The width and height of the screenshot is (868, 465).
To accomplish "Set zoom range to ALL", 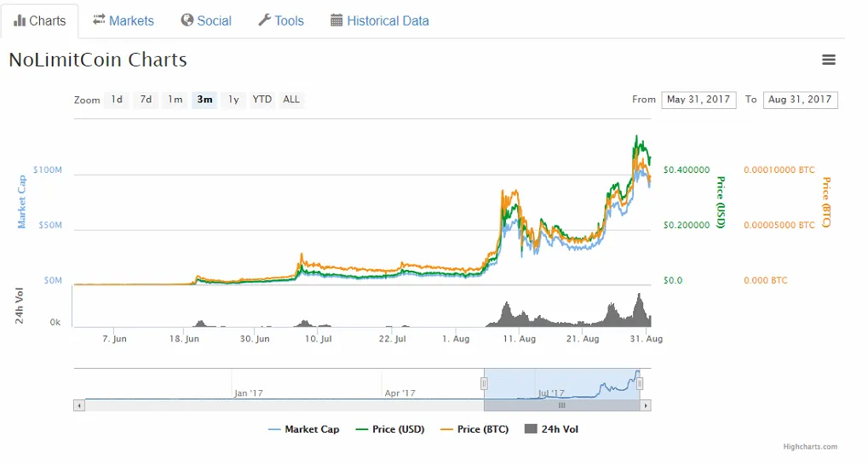I will pos(291,100).
